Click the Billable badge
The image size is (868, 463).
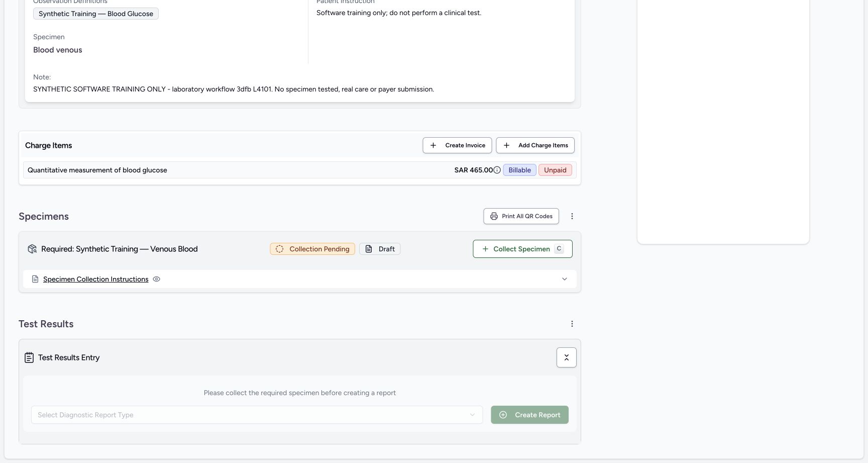tap(519, 170)
